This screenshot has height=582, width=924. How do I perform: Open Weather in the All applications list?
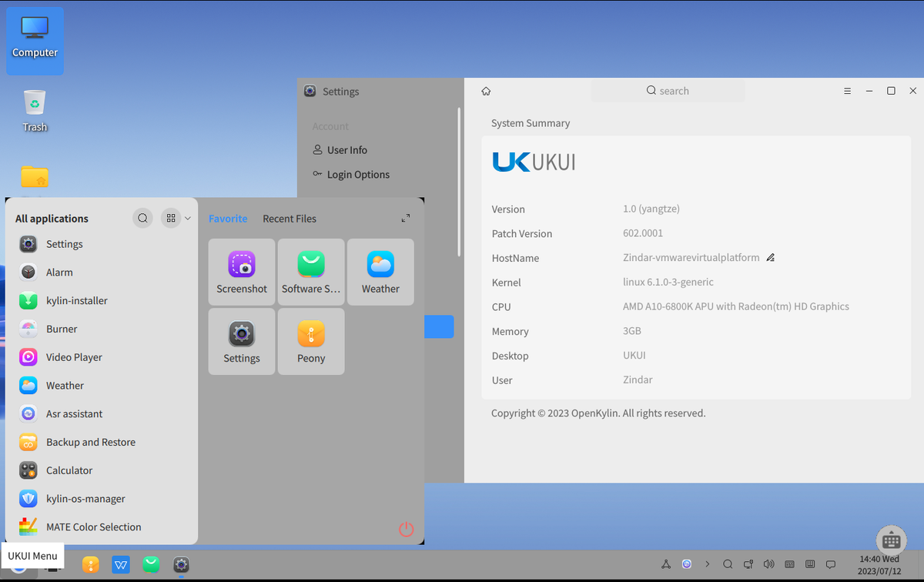pos(102,386)
